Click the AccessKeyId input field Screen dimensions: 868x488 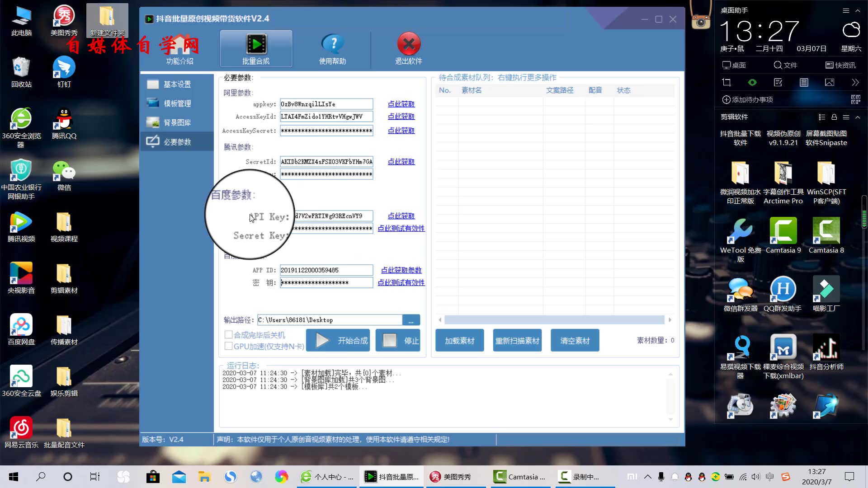click(326, 117)
